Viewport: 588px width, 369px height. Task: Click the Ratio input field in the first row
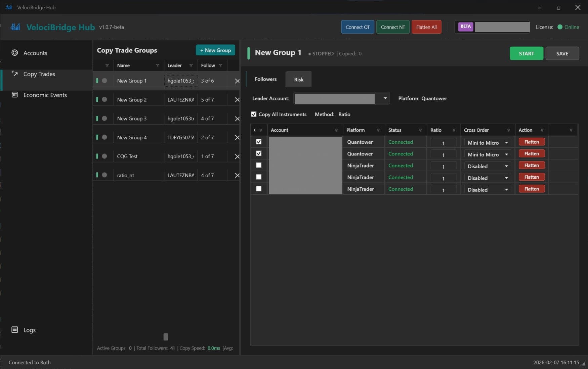[x=443, y=142]
